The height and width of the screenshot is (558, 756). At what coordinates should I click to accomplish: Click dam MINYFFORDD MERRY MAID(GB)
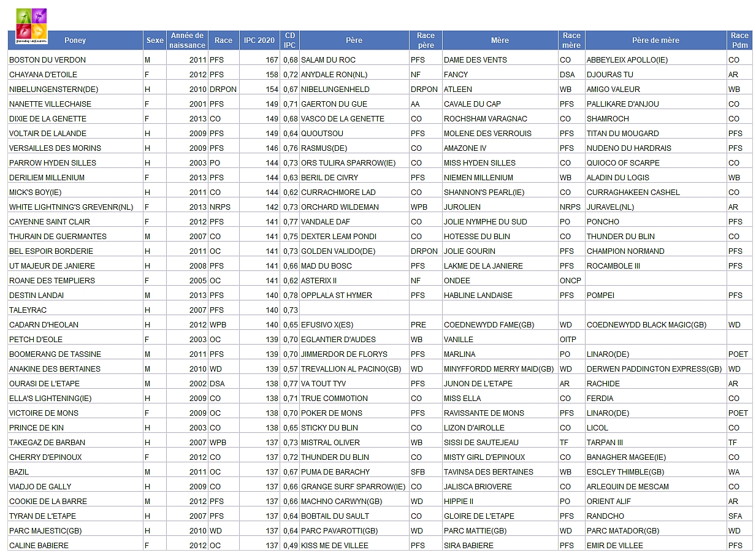498,369
